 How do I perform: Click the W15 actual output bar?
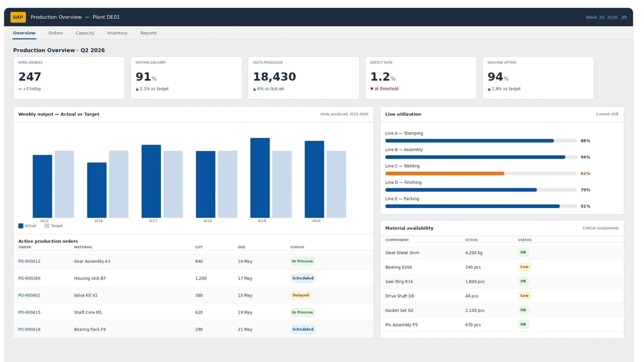click(42, 186)
